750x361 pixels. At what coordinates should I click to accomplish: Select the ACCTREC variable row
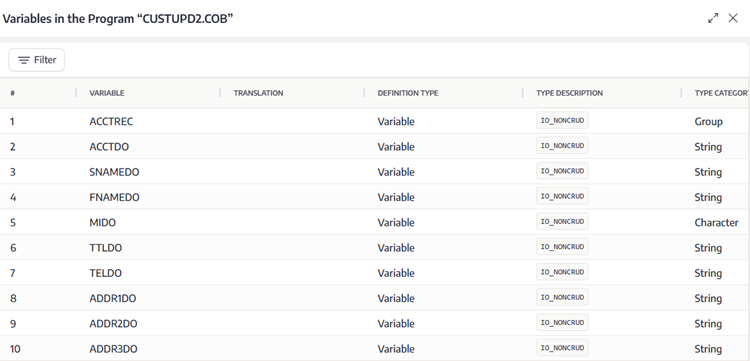click(x=375, y=121)
